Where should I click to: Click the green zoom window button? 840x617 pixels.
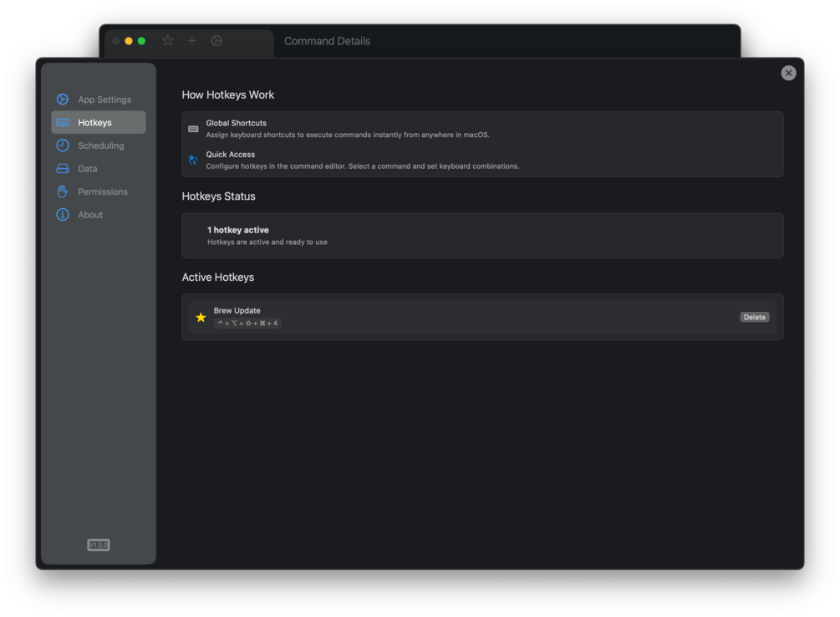(141, 41)
